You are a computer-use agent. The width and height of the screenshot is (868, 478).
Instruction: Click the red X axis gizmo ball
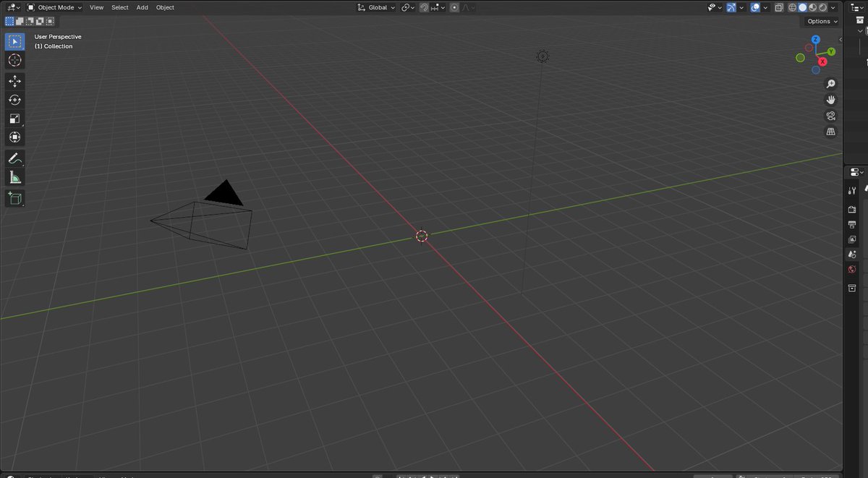coord(822,61)
